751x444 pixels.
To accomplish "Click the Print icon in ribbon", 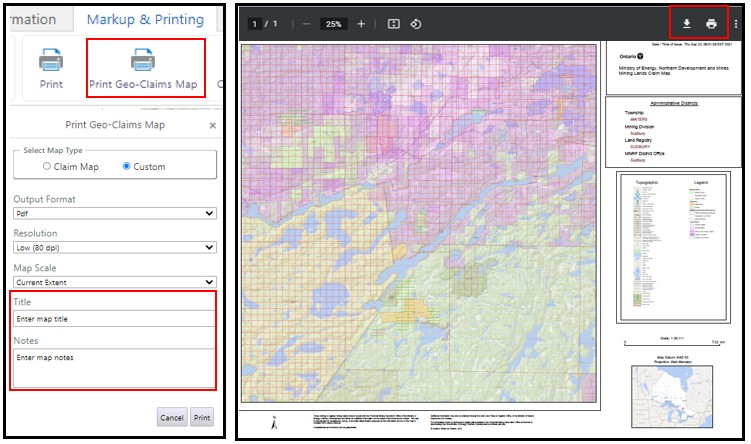I will point(51,61).
